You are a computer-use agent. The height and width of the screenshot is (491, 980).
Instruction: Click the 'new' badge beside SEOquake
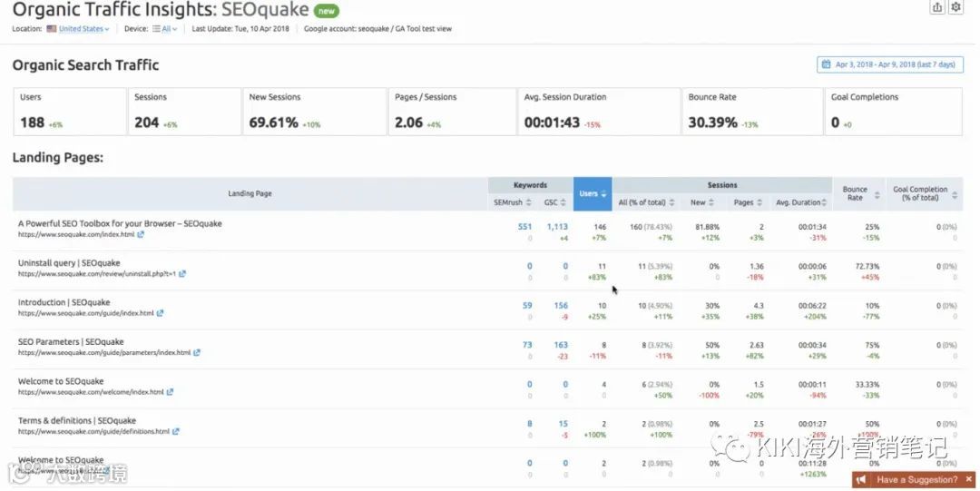(x=327, y=11)
